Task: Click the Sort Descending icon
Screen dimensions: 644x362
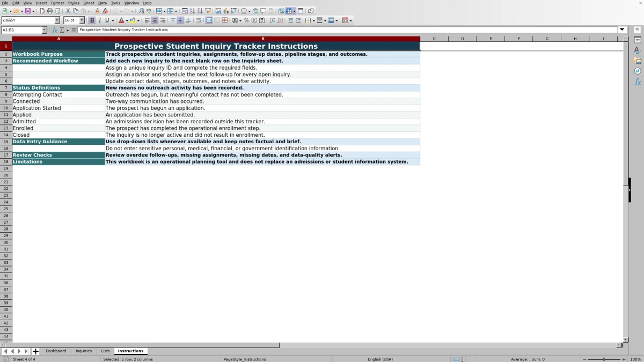Action: click(x=200, y=11)
